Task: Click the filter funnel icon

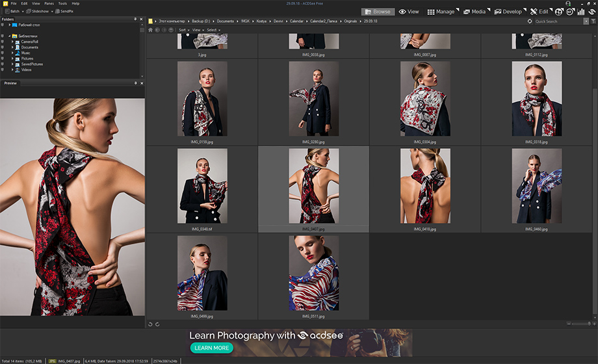Action: [x=593, y=21]
